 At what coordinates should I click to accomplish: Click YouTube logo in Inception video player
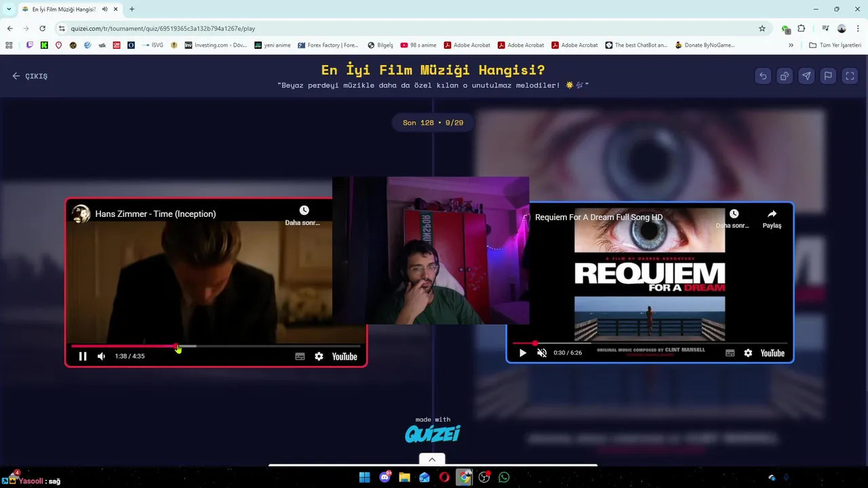(x=344, y=357)
